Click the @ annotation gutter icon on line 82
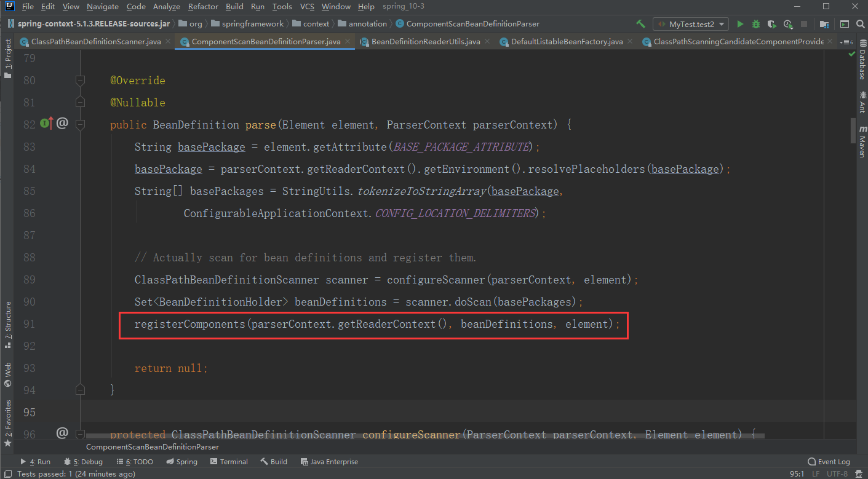The height and width of the screenshot is (479, 868). tap(62, 124)
